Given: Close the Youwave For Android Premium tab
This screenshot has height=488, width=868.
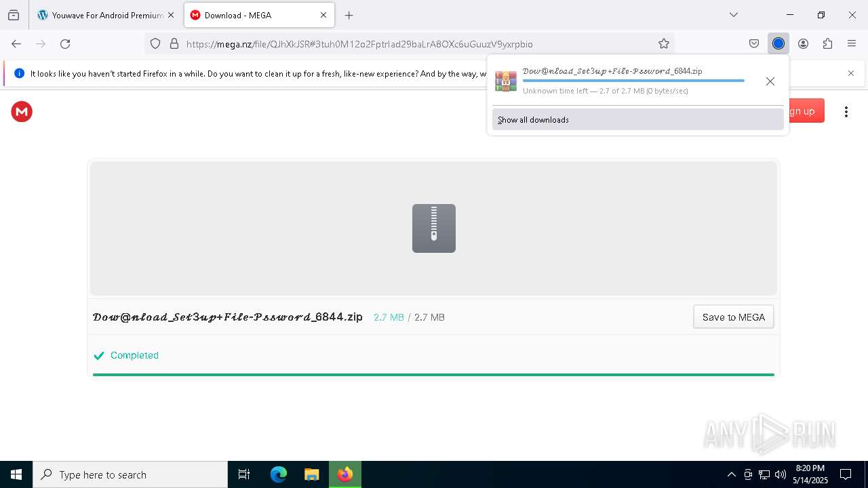Looking at the screenshot, I should (x=170, y=15).
